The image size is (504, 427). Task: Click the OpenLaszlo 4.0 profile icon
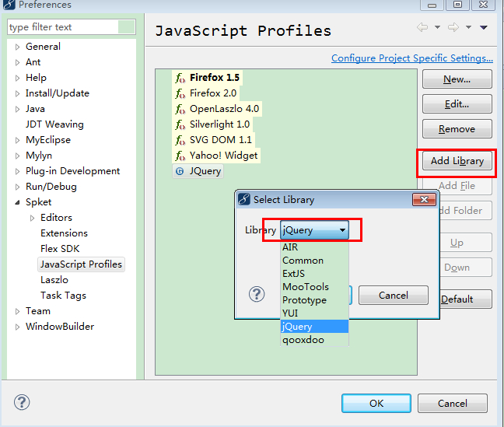point(180,109)
